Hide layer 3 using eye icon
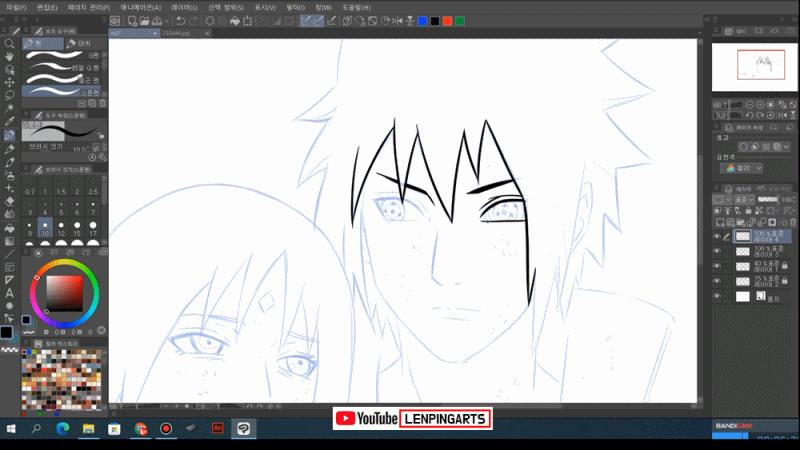Image resolution: width=800 pixels, height=450 pixels. pos(717,252)
